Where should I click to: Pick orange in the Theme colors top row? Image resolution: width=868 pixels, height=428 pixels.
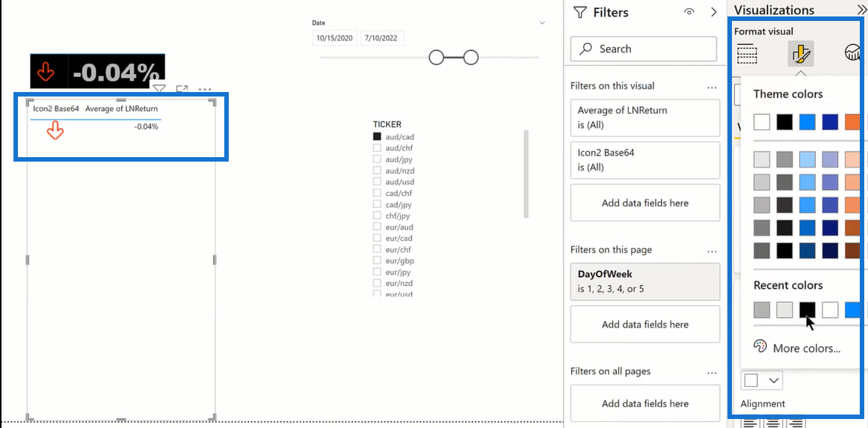click(x=852, y=122)
